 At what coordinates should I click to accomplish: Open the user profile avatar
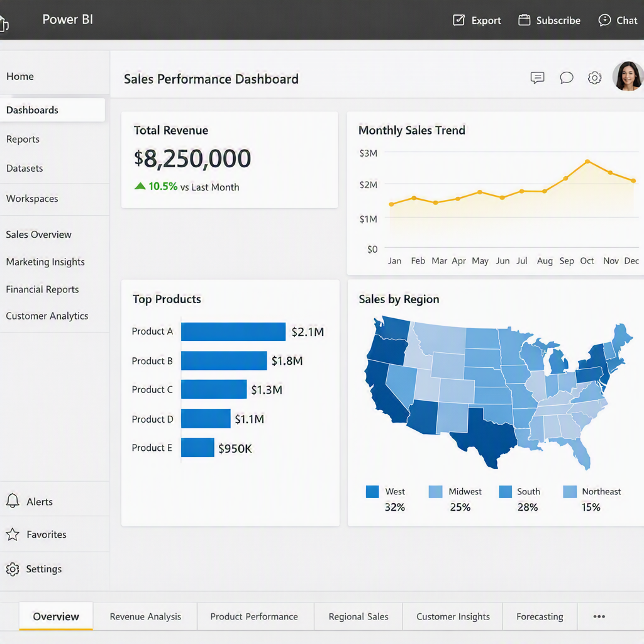tap(628, 76)
